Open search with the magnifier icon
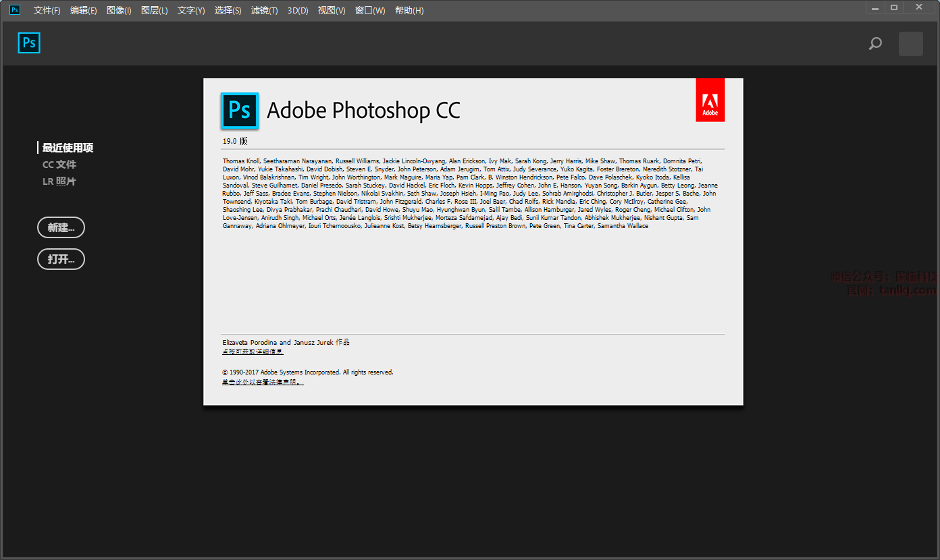This screenshot has width=940, height=560. pyautogui.click(x=875, y=44)
